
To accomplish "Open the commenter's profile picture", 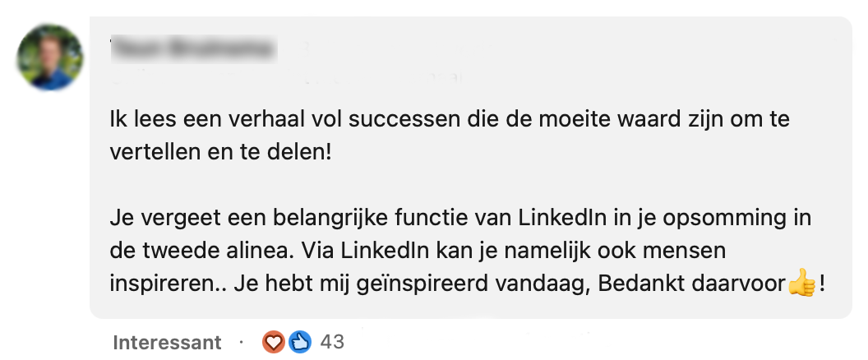I will point(50,58).
